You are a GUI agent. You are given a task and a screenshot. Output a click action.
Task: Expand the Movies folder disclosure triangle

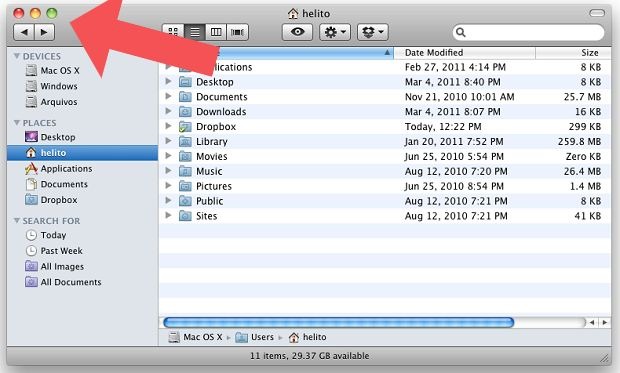[168, 156]
